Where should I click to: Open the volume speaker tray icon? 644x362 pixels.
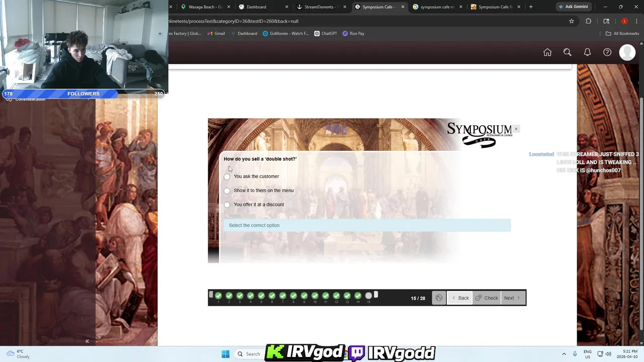(x=608, y=354)
